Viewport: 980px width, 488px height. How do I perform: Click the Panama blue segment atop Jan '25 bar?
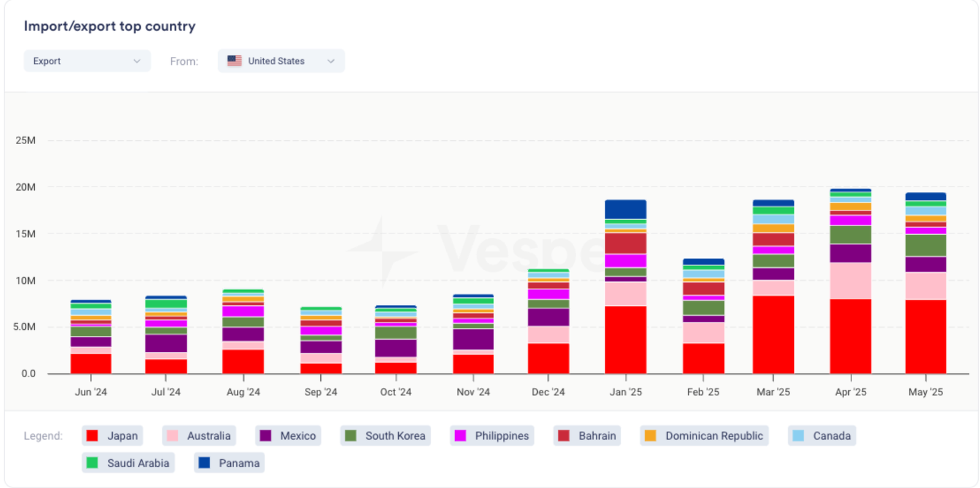click(625, 209)
